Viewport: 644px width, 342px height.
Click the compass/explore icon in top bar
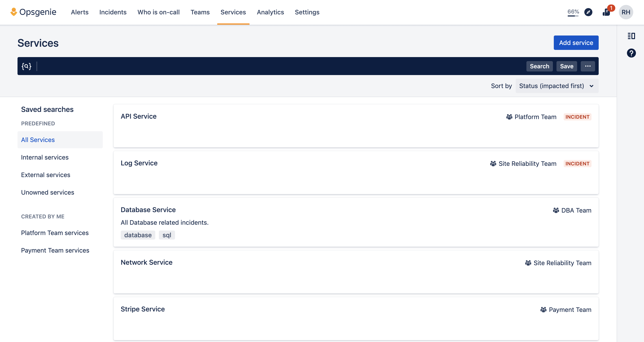[589, 12]
